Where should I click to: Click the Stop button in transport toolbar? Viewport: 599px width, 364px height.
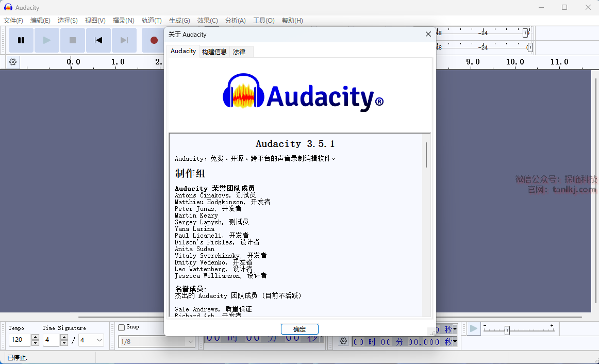coord(73,40)
